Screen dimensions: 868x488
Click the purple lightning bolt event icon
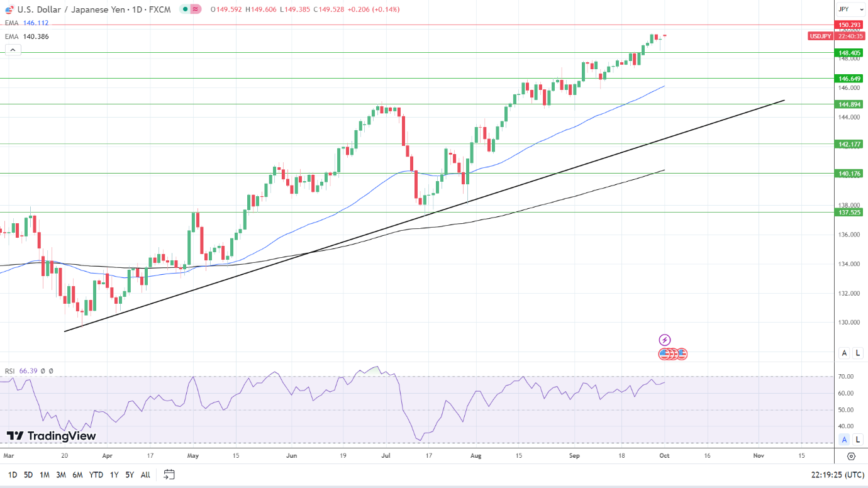coord(665,340)
